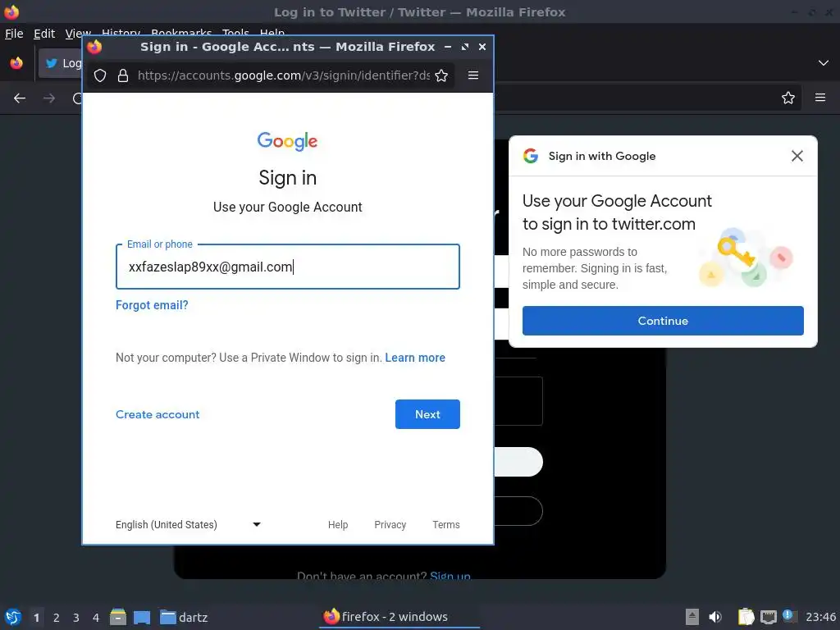Open the Edit menu
The height and width of the screenshot is (630, 840).
coord(44,34)
